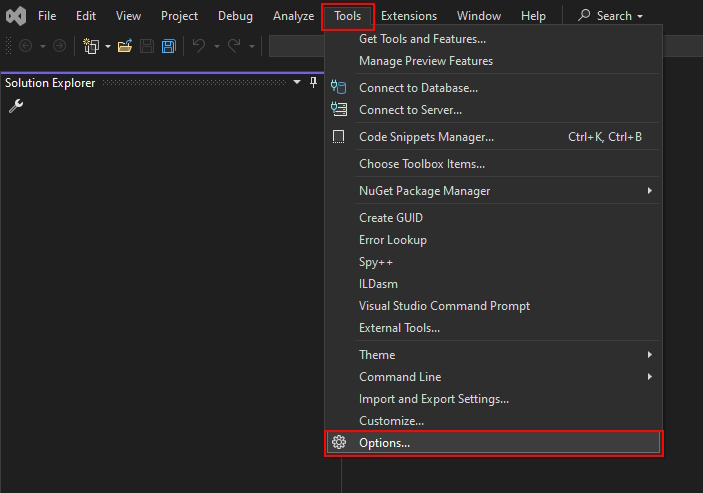Click the Save All toolbar icon
703x493 pixels.
168,46
